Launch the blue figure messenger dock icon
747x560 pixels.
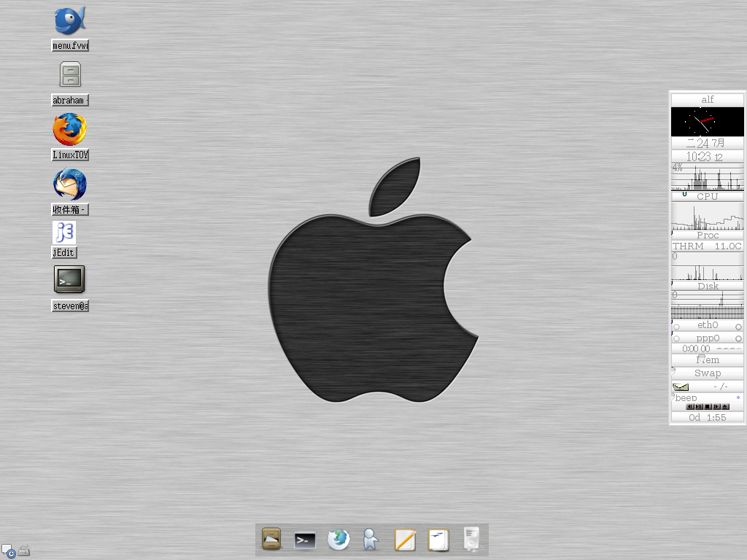click(370, 540)
